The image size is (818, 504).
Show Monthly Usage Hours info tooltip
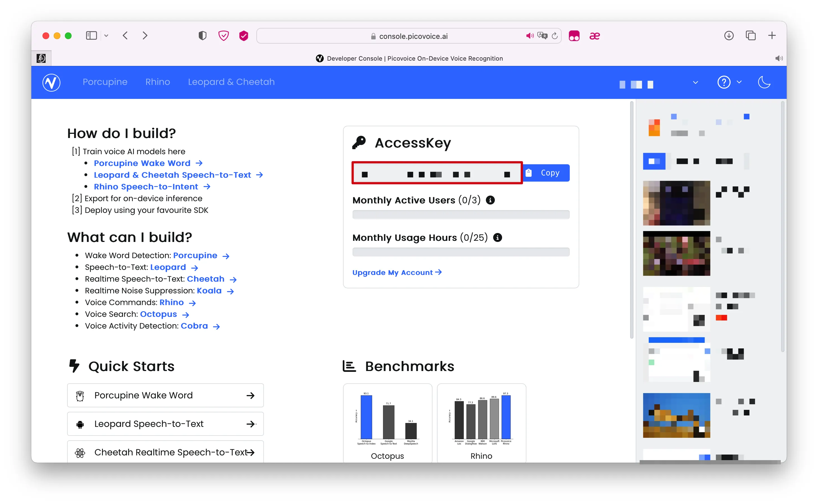click(498, 238)
